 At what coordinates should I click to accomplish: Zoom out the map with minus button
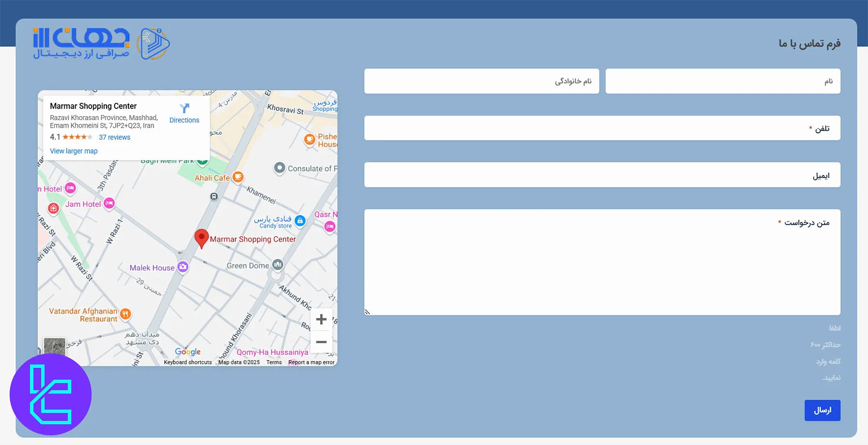[x=321, y=342]
